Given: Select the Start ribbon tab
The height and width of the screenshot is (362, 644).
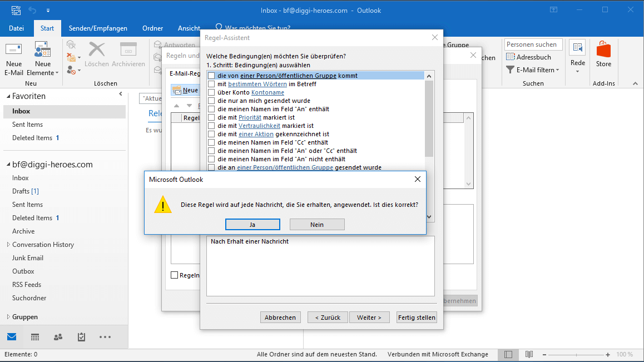Looking at the screenshot, I should [47, 28].
